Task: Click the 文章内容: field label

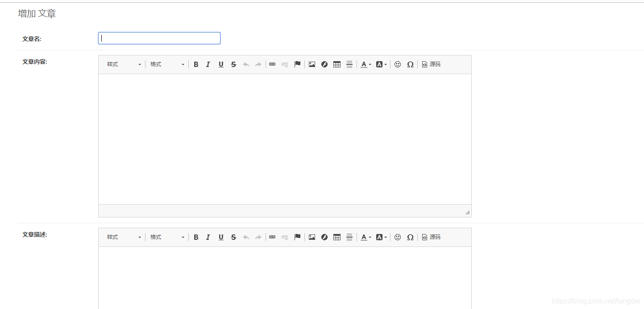Action: [35, 62]
